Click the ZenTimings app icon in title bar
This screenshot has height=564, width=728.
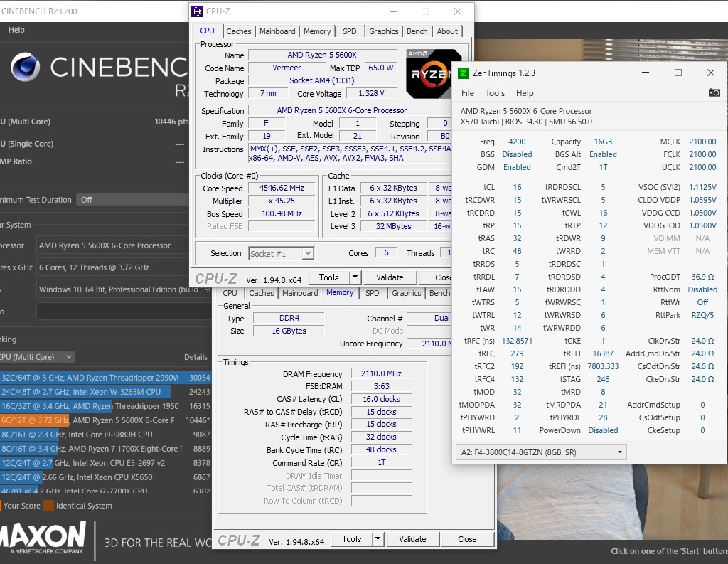tap(464, 73)
